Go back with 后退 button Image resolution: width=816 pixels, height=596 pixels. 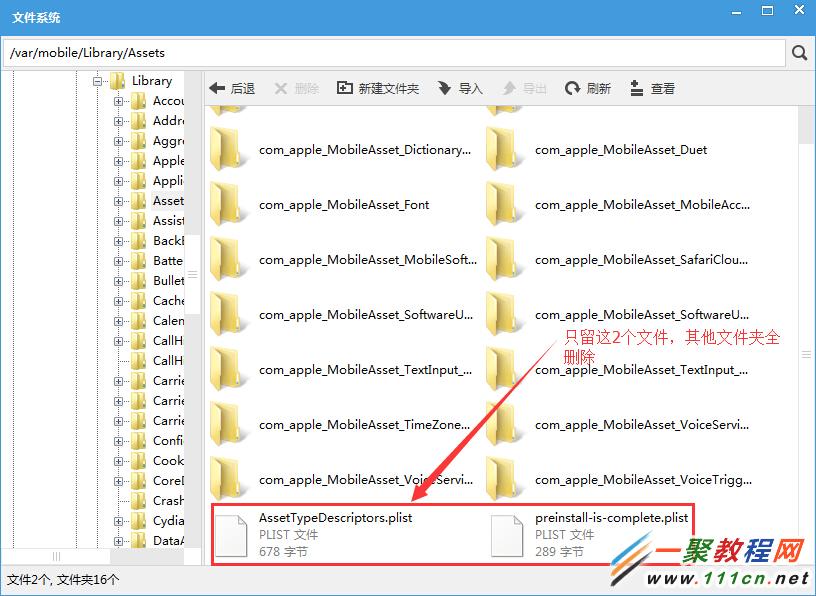click(x=232, y=88)
